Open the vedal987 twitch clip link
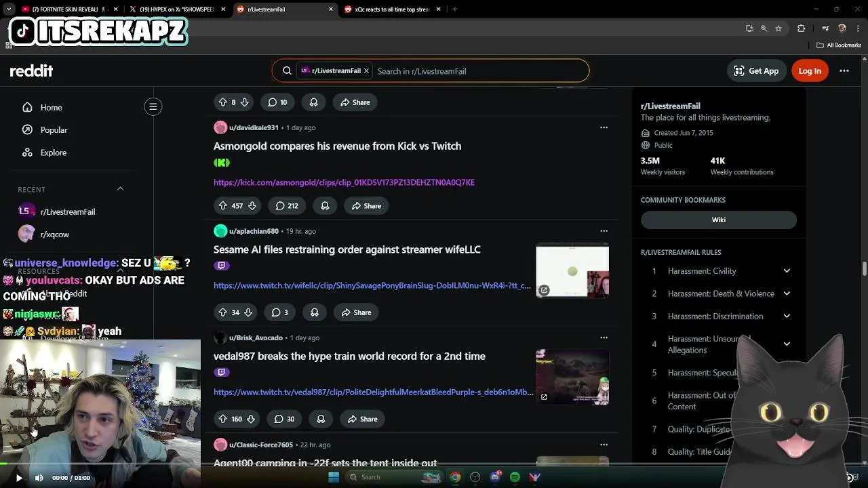This screenshot has height=488, width=868. tap(374, 392)
